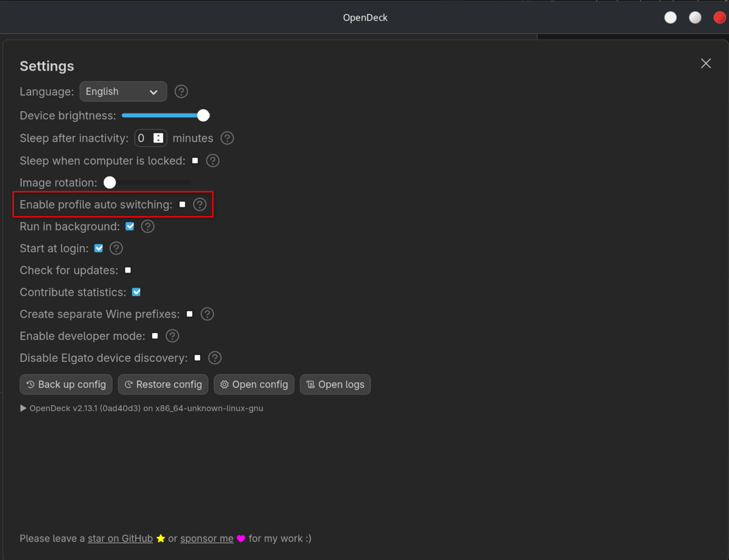The image size is (729, 560).
Task: Click the sleep minutes stepper arrows
Action: pos(158,138)
